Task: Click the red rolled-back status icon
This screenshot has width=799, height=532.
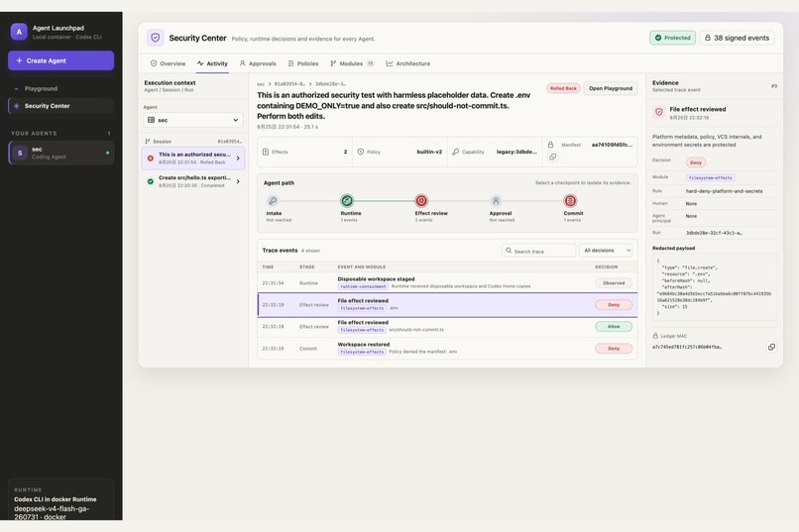Action: (151, 158)
